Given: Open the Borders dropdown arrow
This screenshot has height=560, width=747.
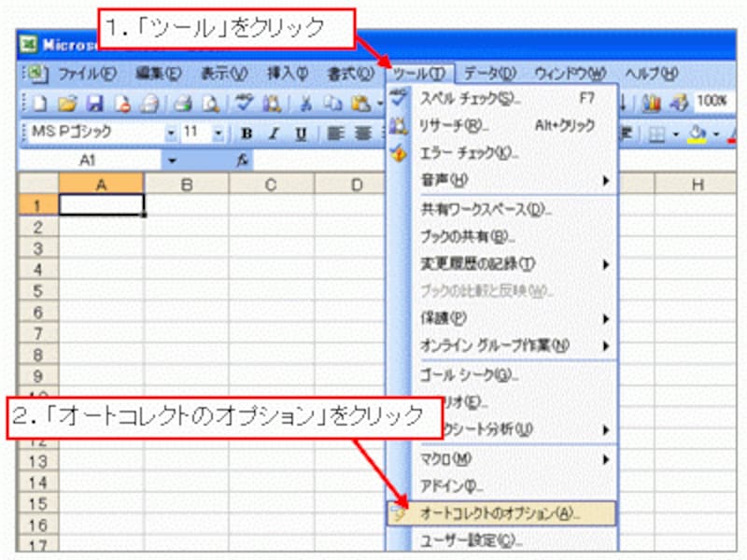Looking at the screenshot, I should click(675, 134).
